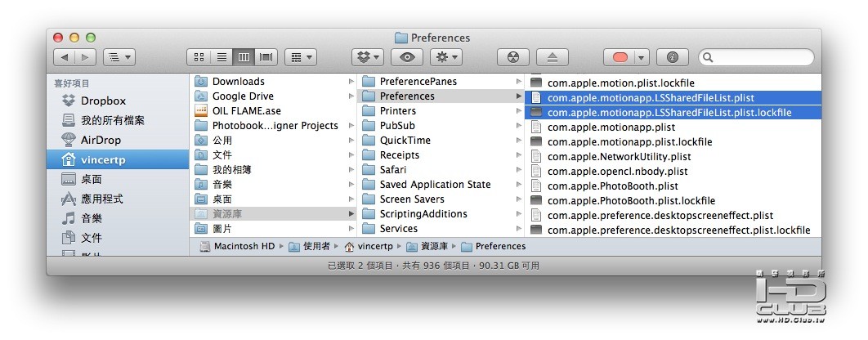Open the label color dropdown arrow
This screenshot has width=868, height=340.
point(642,57)
